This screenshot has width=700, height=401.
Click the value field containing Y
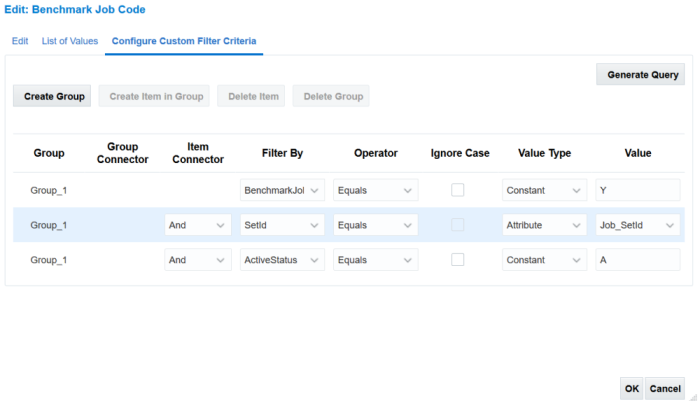[x=637, y=190]
